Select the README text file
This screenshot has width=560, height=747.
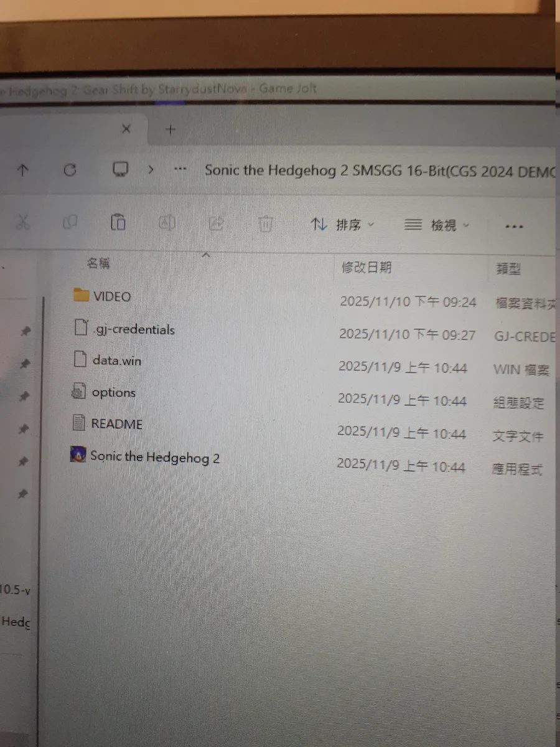coord(116,424)
